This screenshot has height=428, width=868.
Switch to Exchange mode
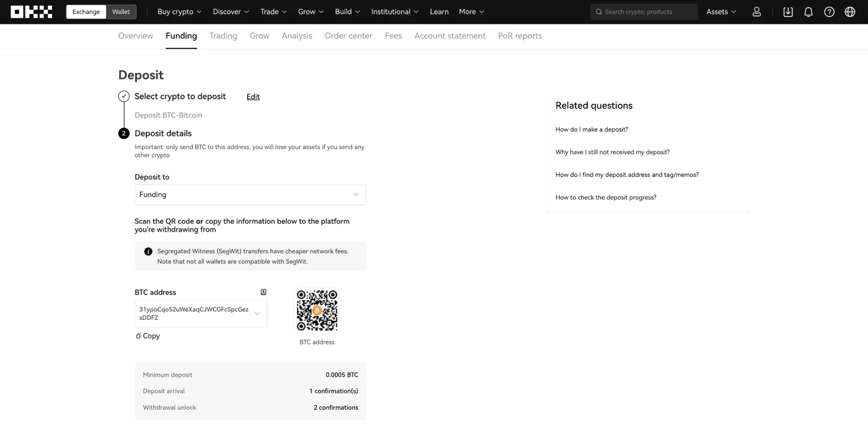click(86, 12)
